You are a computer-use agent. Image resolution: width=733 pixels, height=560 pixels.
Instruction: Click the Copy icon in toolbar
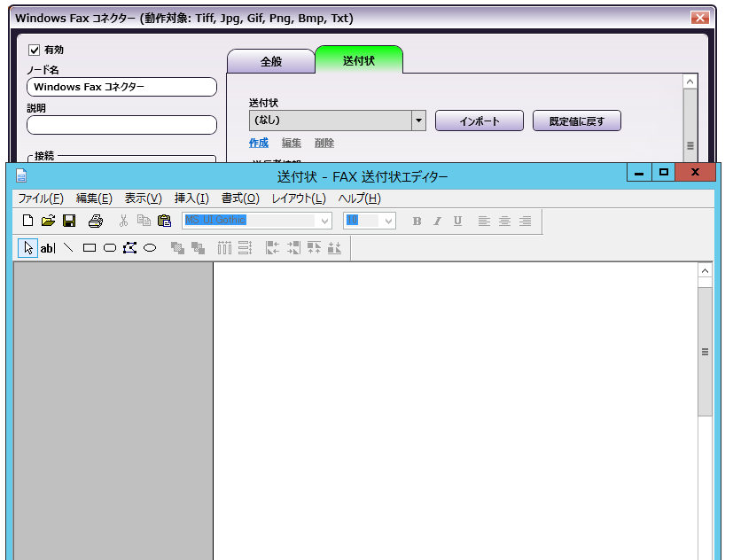coord(144,221)
